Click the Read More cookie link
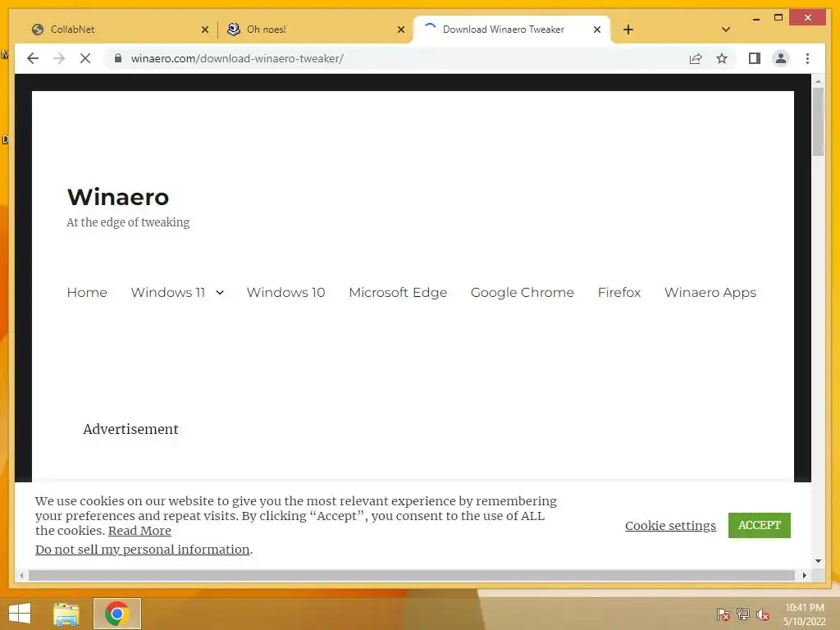This screenshot has height=630, width=840. pos(139,531)
